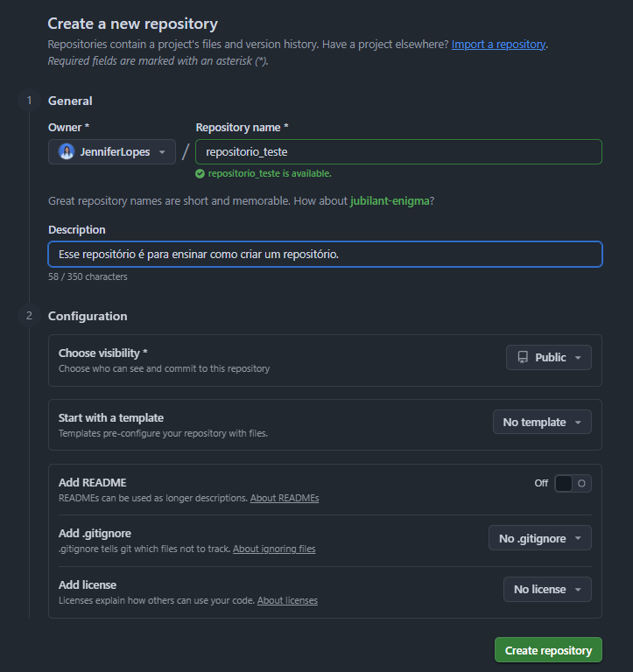The height and width of the screenshot is (672, 633).
Task: Click step 2 Configuration number marker
Action: pos(29,316)
